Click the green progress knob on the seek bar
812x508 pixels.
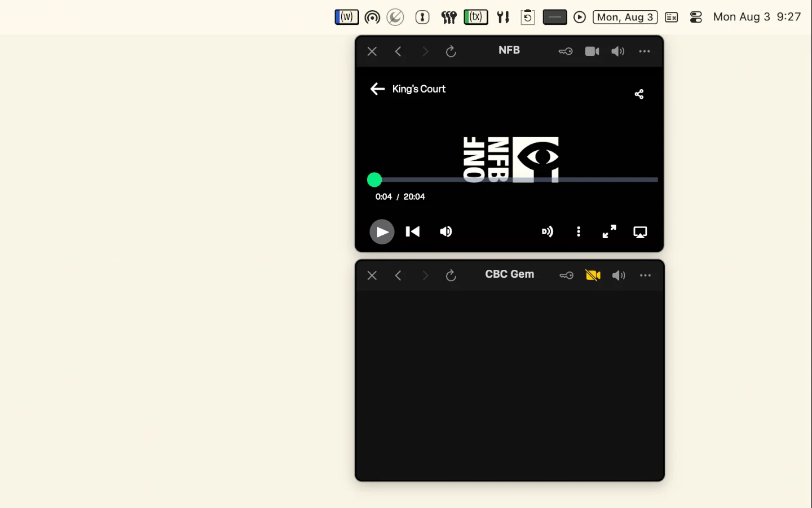(374, 179)
